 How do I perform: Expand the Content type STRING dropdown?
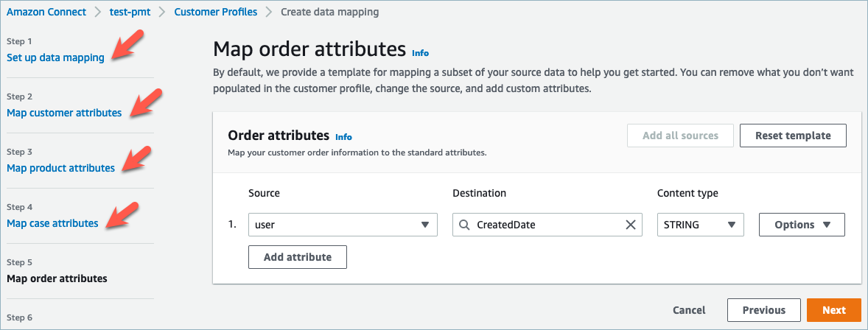700,225
